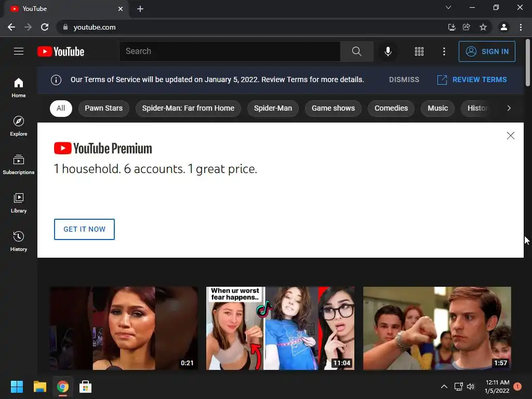This screenshot has height=399, width=532.
Task: Click the info icon in Terms notice
Action: [x=56, y=79]
